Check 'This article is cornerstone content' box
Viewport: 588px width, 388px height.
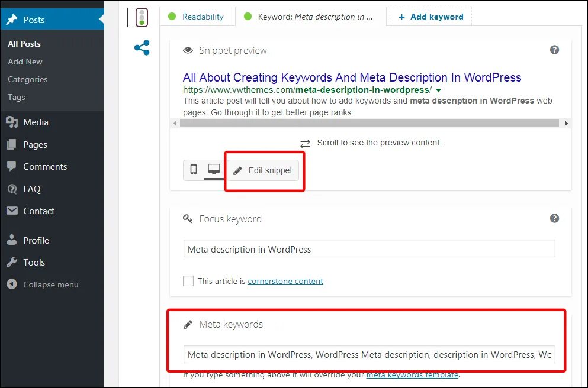188,280
